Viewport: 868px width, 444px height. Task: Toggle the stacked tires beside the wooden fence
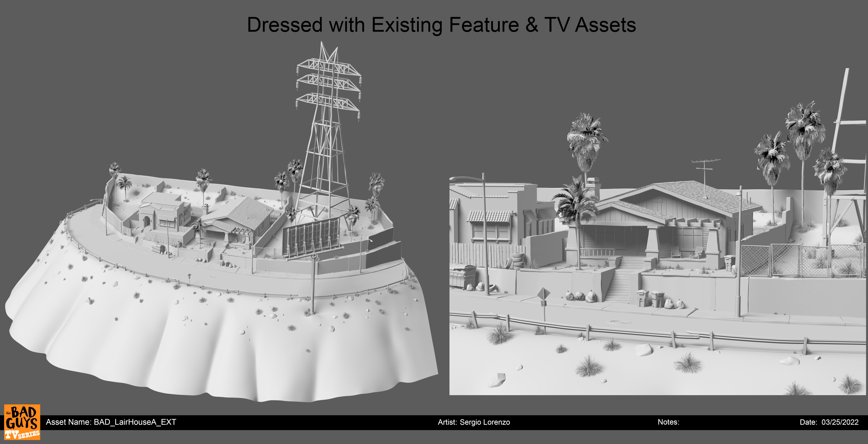point(519,261)
